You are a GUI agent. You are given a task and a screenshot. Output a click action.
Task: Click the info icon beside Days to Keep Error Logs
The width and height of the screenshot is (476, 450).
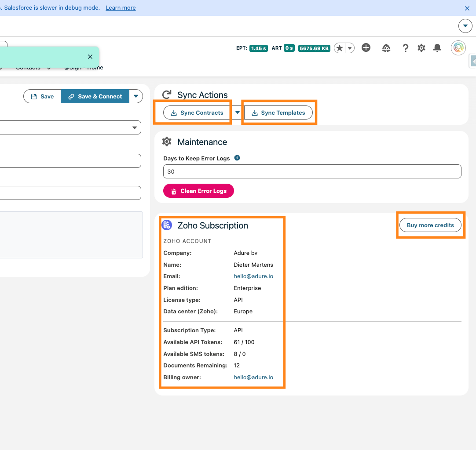point(237,158)
